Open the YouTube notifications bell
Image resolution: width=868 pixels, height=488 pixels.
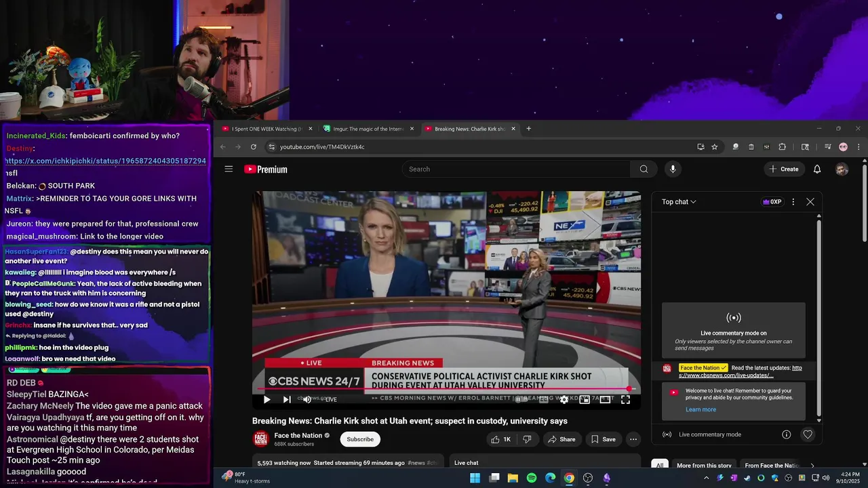[x=817, y=169]
